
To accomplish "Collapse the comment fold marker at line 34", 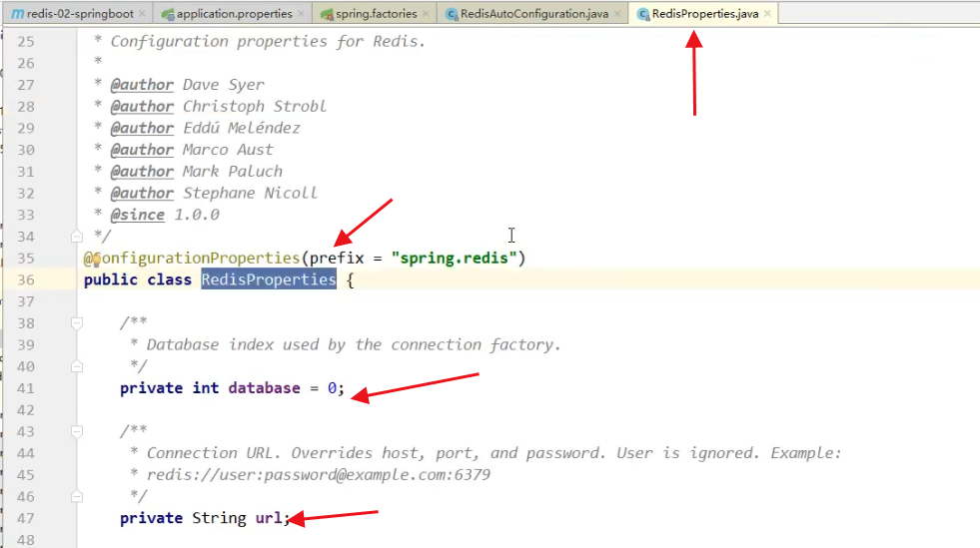I will coord(77,237).
